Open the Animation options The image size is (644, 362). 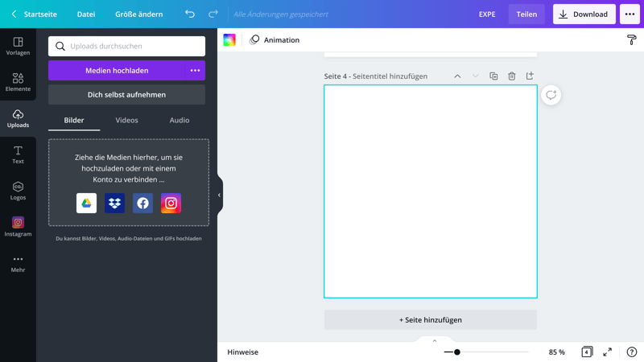point(275,39)
